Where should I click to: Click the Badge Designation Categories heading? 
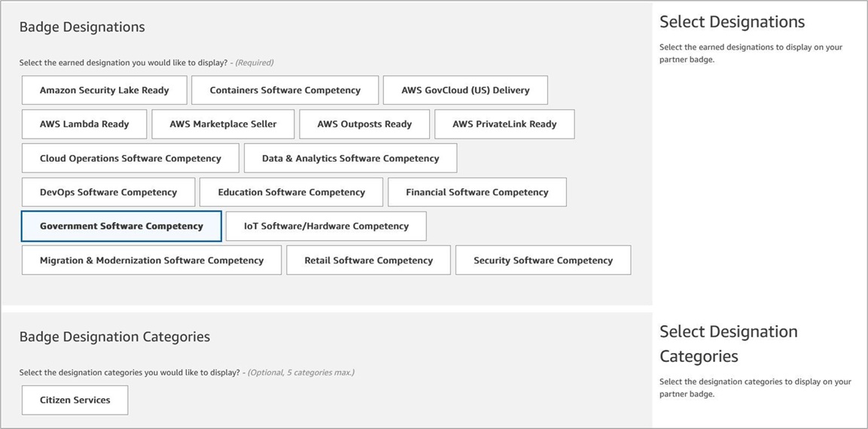[114, 336]
